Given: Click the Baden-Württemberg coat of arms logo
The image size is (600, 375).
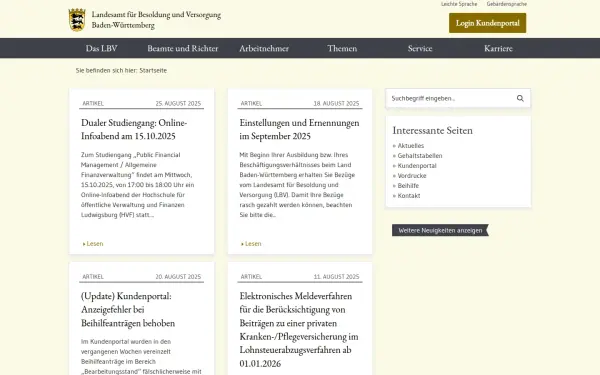Looking at the screenshot, I should tap(77, 20).
